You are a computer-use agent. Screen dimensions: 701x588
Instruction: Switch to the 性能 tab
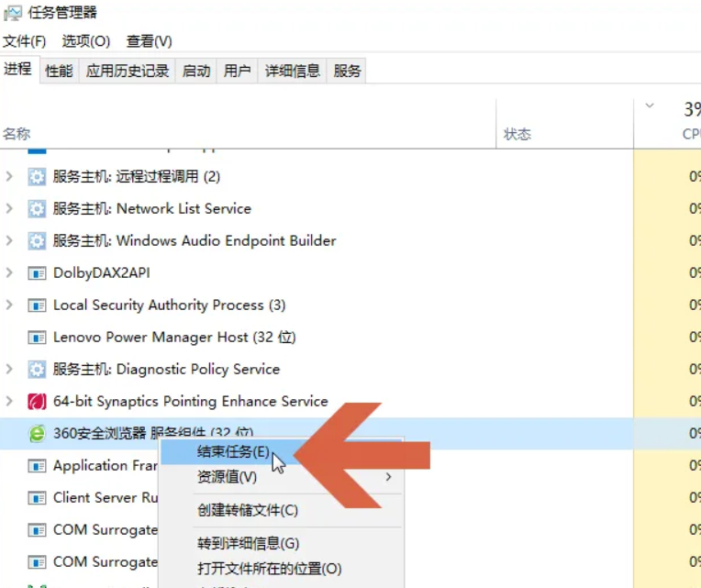coord(59,71)
